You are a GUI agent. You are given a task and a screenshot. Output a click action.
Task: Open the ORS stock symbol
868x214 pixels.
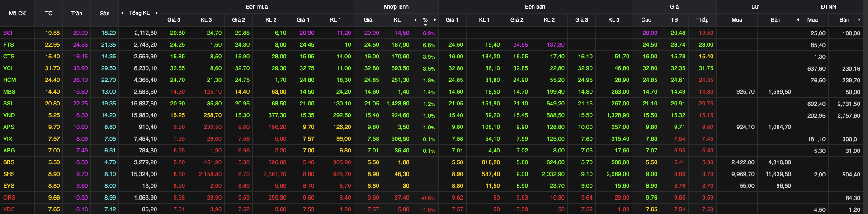click(x=9, y=198)
